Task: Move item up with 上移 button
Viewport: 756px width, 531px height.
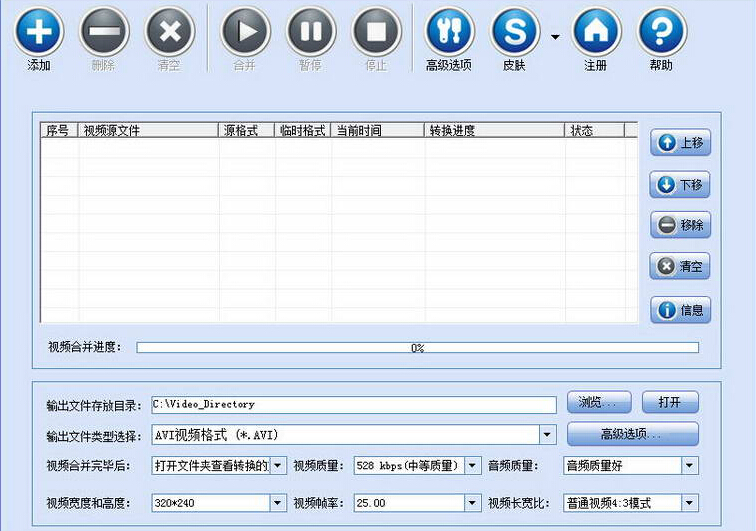Action: (680, 143)
